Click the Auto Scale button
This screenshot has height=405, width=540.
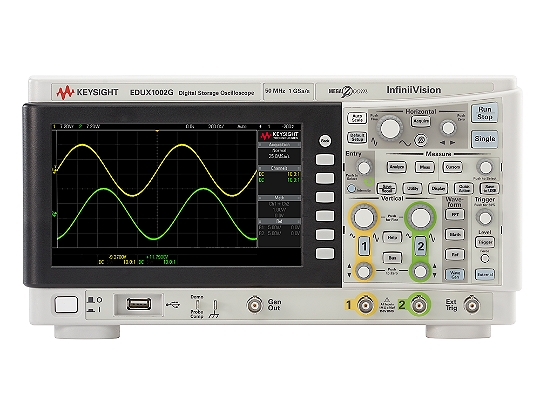(357, 118)
